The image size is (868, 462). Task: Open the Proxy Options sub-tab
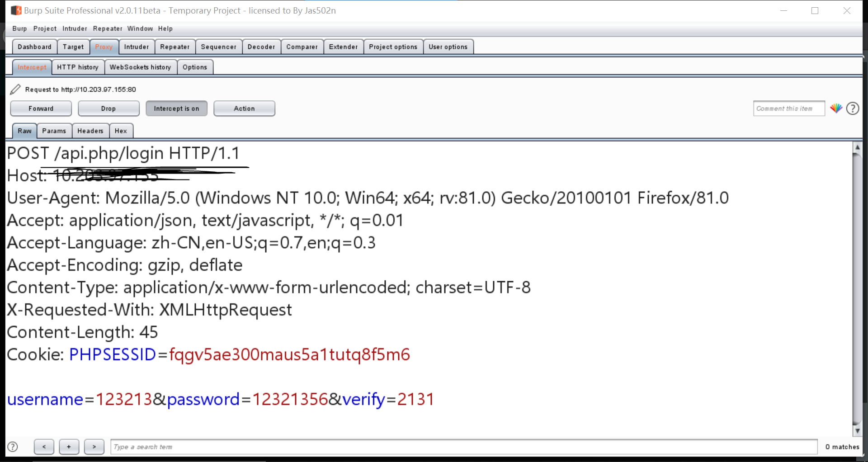[x=195, y=67]
